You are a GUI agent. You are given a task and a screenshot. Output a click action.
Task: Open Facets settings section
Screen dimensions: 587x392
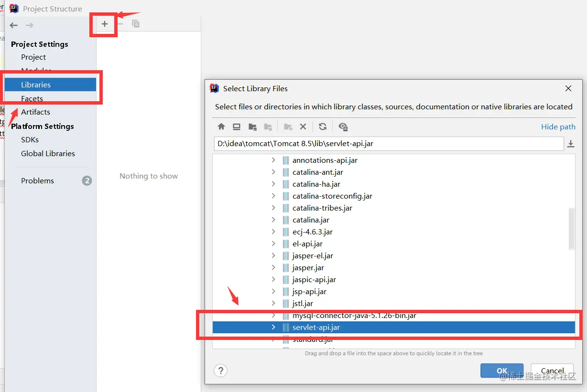coord(32,98)
